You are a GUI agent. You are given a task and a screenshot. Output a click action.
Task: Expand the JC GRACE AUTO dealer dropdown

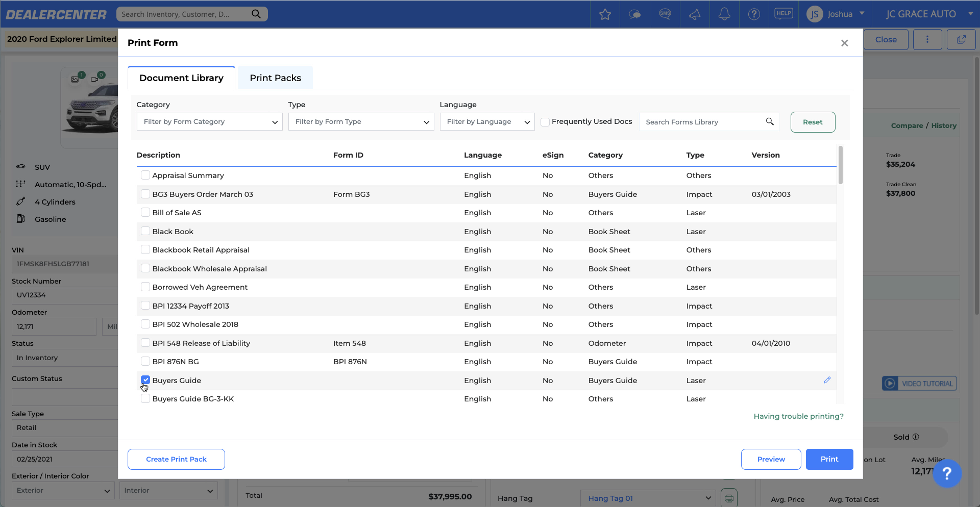click(970, 14)
